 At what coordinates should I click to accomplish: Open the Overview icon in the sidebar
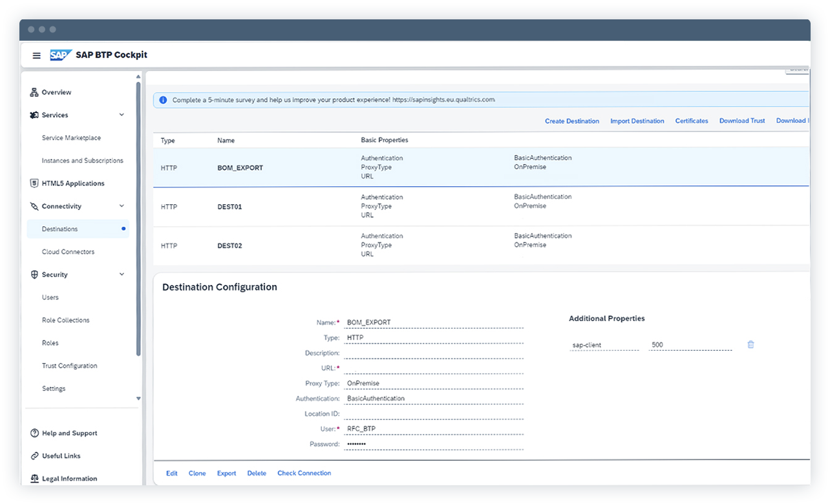[x=34, y=92]
